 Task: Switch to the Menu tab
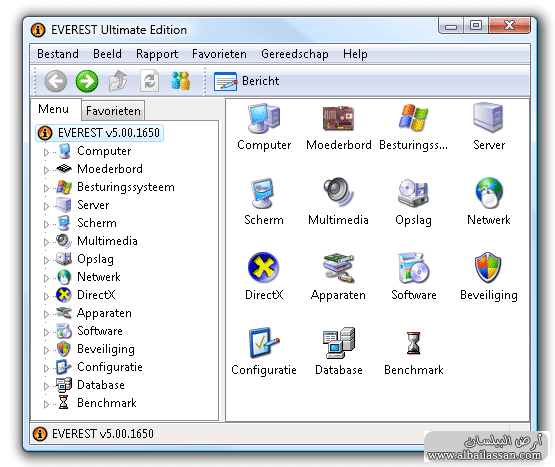coord(53,109)
